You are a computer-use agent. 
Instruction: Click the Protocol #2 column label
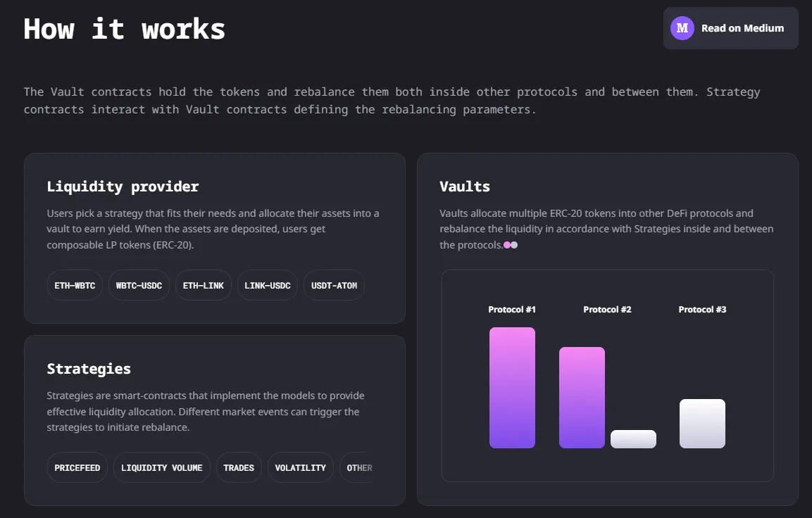click(607, 309)
